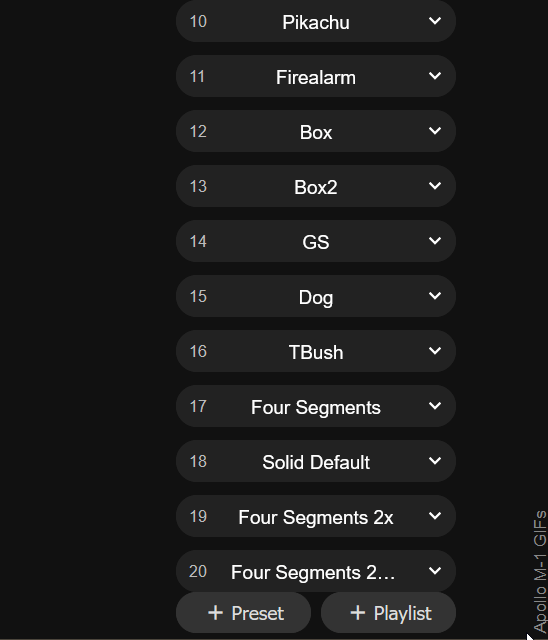Select the TBush preset
Image resolution: width=548 pixels, height=640 pixels.
point(316,352)
